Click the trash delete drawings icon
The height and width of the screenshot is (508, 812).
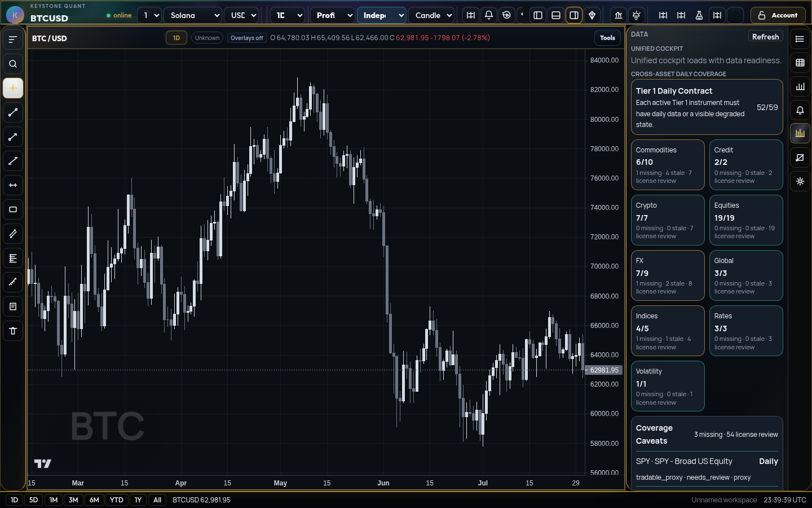(13, 331)
